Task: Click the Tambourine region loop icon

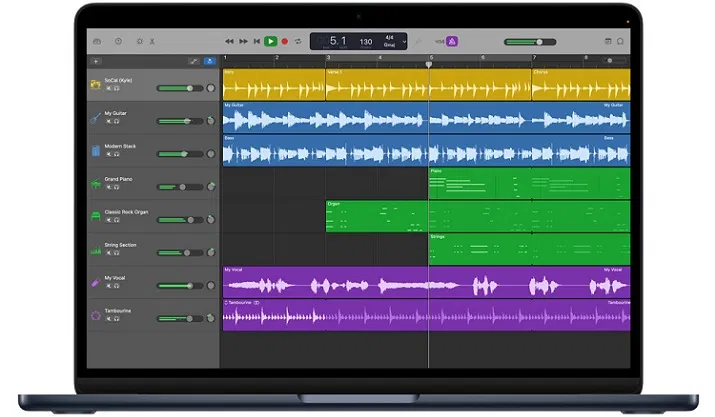Action: [226, 303]
